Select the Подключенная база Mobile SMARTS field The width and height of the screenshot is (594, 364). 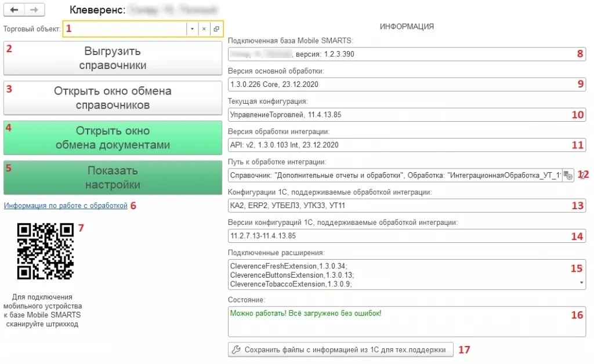[407, 54]
